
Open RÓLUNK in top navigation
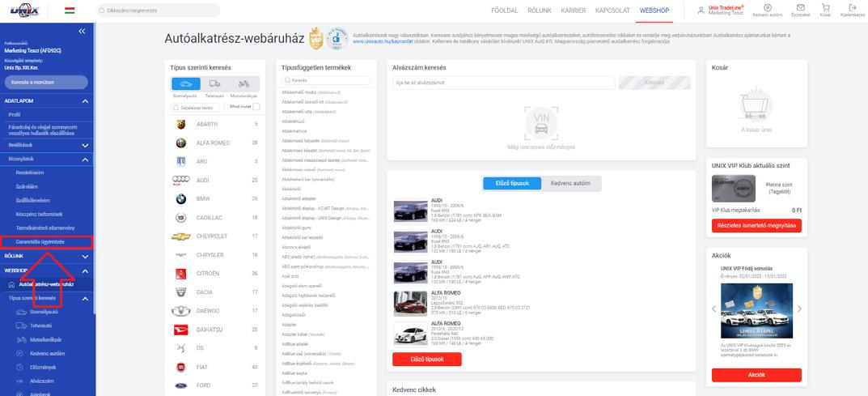(x=540, y=11)
